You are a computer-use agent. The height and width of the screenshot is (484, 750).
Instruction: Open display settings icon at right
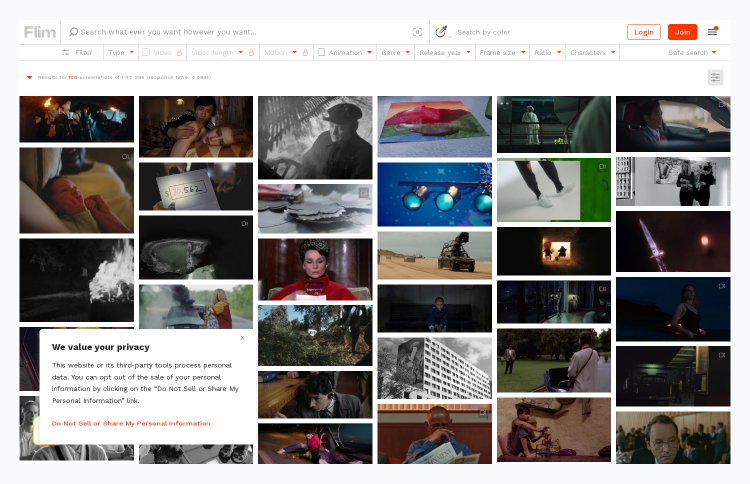715,77
